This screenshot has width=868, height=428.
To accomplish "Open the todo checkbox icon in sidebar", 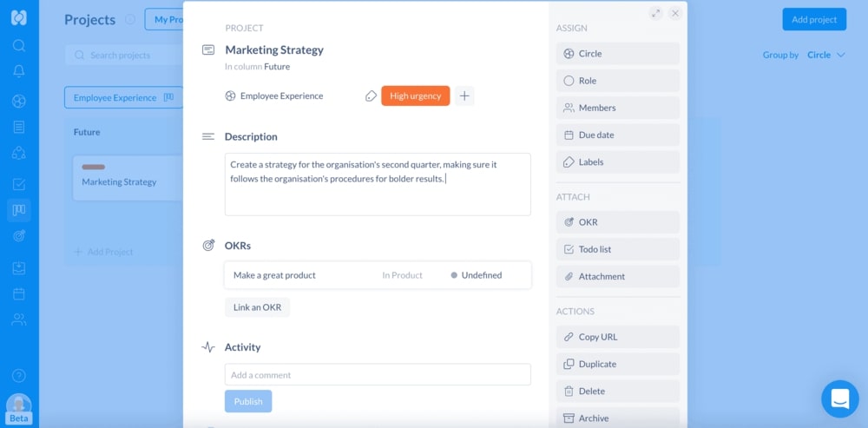I will [x=19, y=184].
